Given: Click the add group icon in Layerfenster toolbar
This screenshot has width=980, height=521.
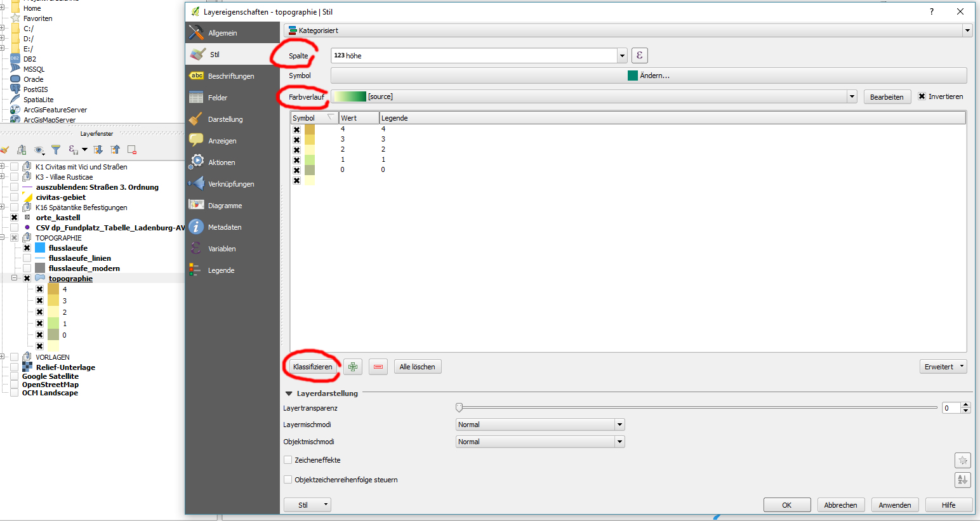Looking at the screenshot, I should 22,150.
